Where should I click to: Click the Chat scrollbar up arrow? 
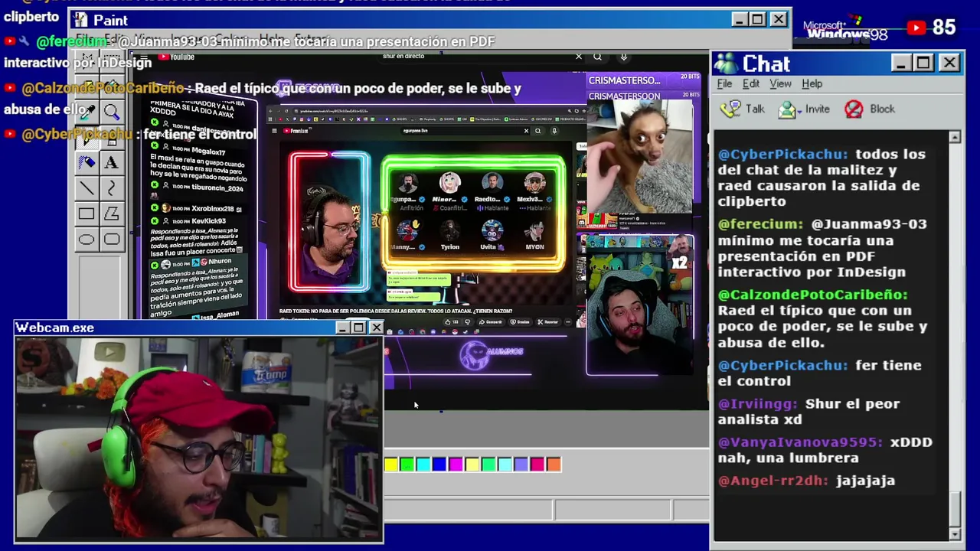click(955, 137)
